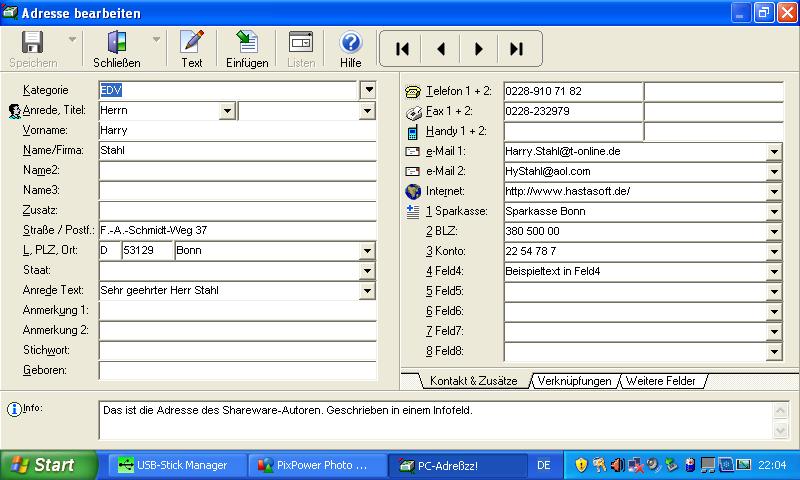Jump to last address record
Viewport: 800px width, 480px height.
click(x=516, y=48)
